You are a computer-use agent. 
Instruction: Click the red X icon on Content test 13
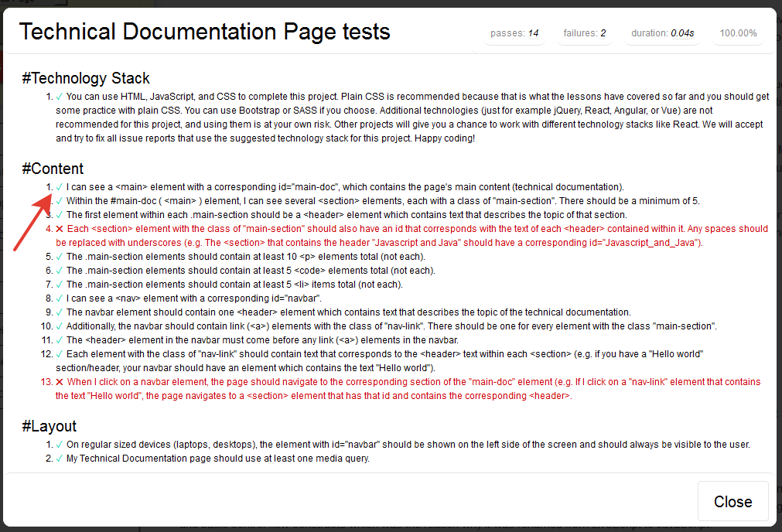59,381
